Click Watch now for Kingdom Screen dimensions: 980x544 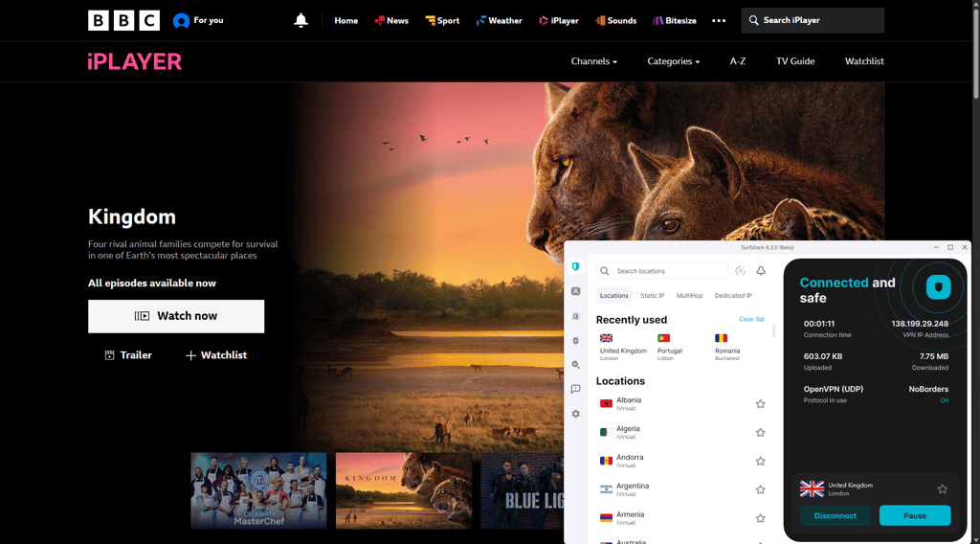click(176, 316)
